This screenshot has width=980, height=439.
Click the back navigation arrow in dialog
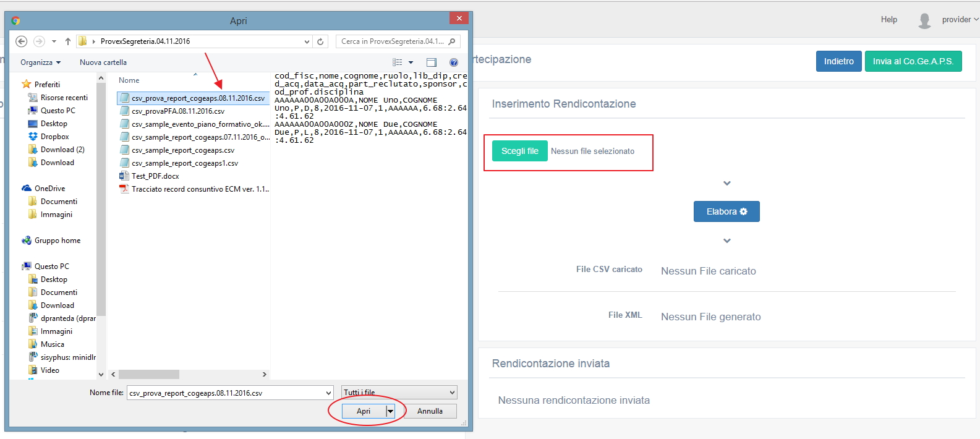coord(22,41)
